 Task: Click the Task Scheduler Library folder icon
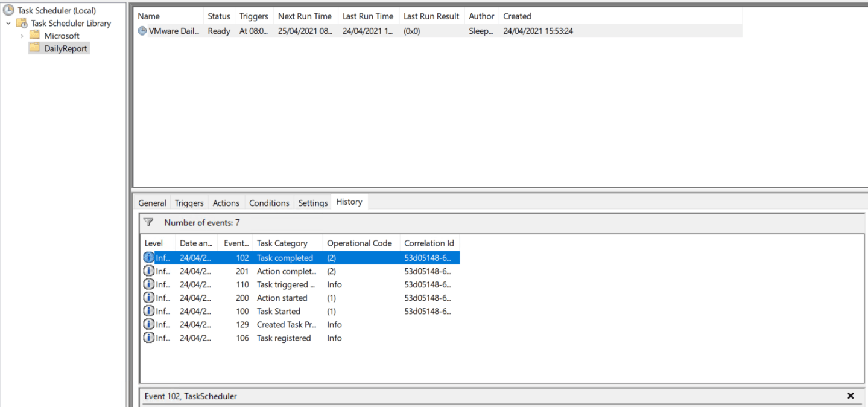(22, 24)
